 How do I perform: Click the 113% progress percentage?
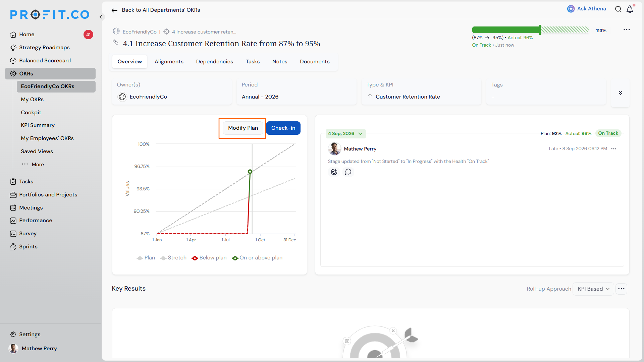pos(601,31)
